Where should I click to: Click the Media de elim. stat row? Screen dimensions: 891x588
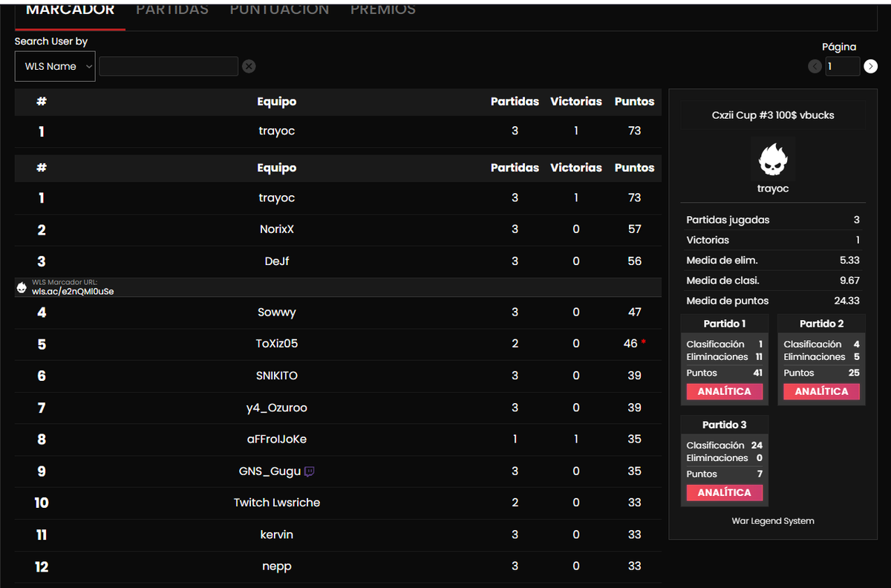[x=773, y=261]
